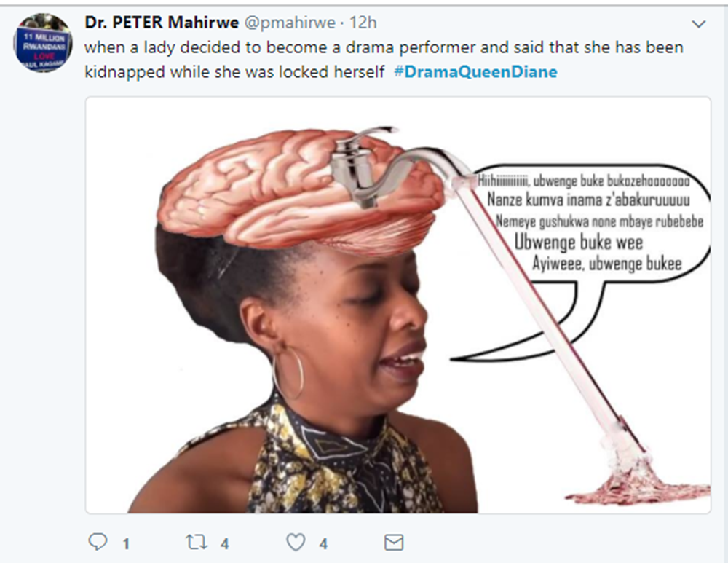Click the @pmahirwe handle
Screen dimensions: 728x563
pos(290,23)
